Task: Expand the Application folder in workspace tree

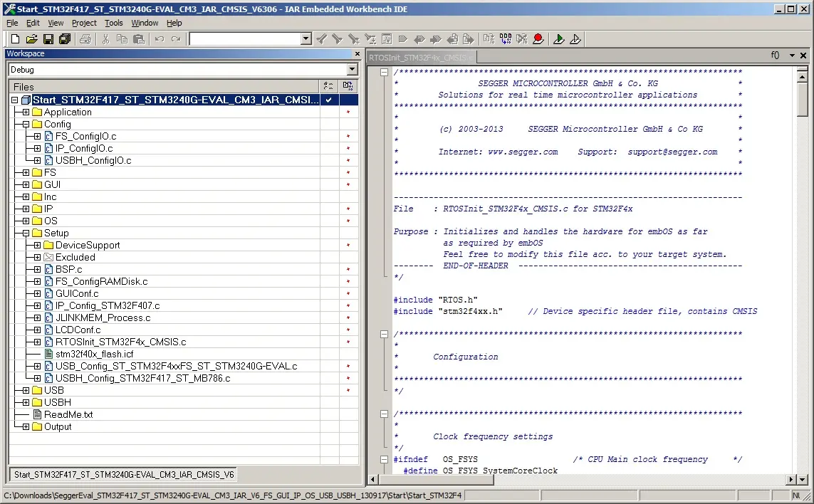Action: point(26,112)
